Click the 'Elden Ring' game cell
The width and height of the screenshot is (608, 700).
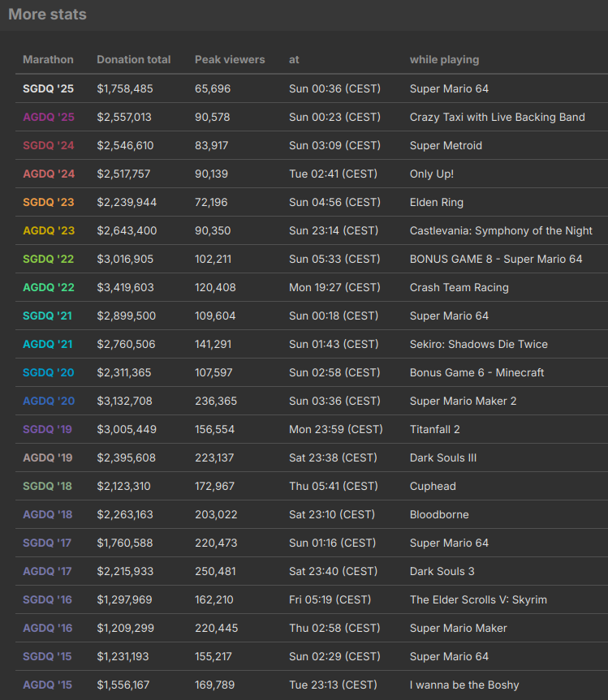pyautogui.click(x=437, y=202)
